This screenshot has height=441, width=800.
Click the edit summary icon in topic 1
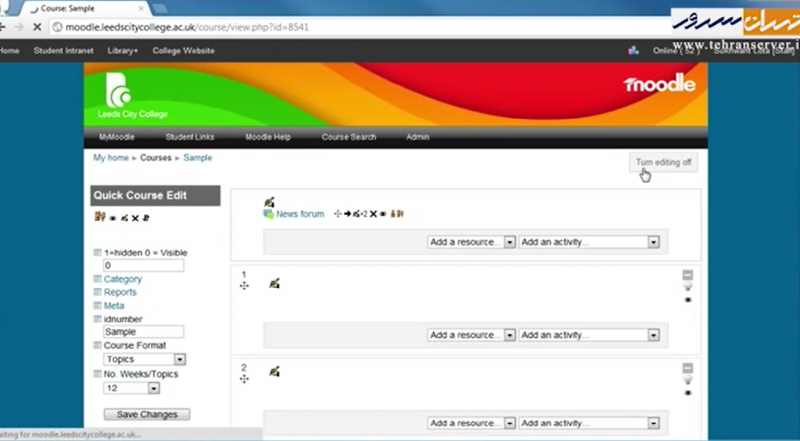pyautogui.click(x=274, y=284)
